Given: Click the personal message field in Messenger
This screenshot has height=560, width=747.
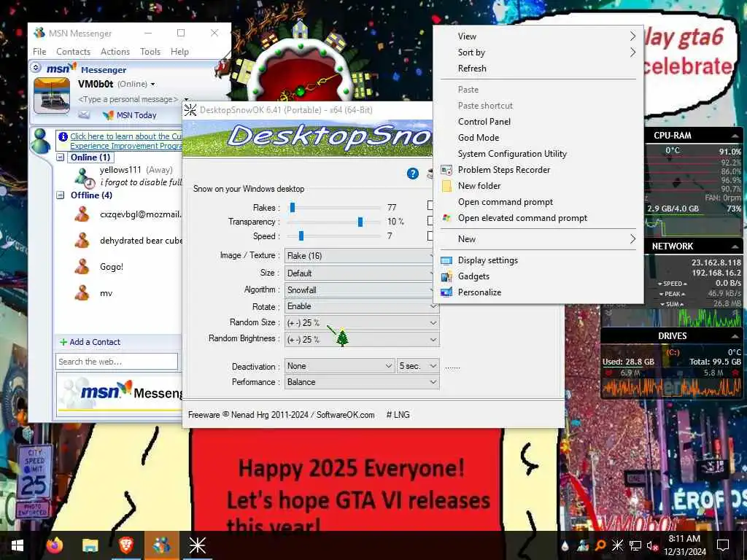Looking at the screenshot, I should [x=128, y=99].
